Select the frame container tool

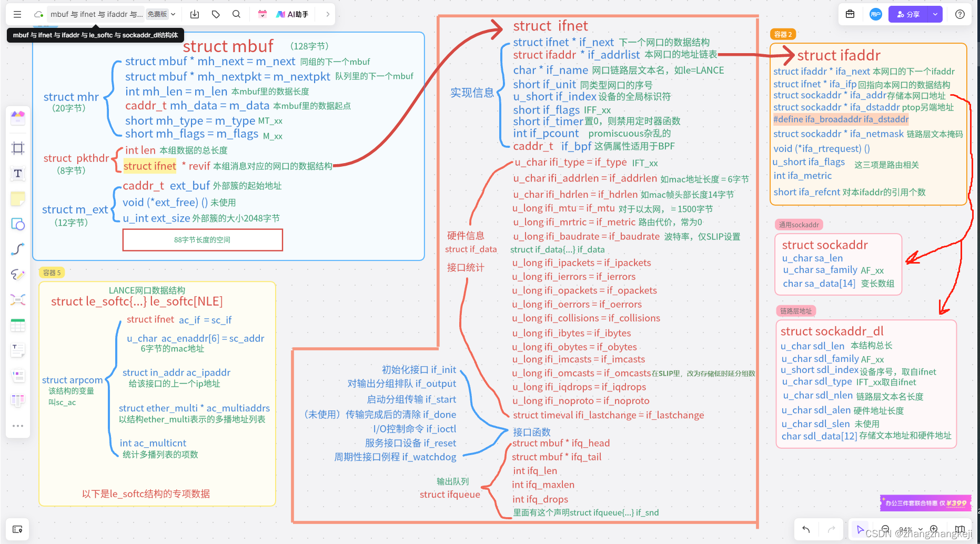pos(18,148)
